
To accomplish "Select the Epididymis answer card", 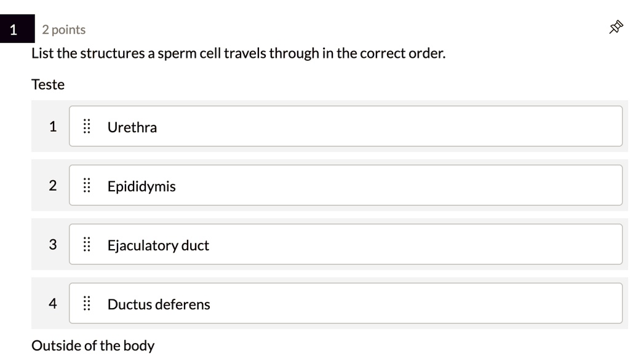I will 345,185.
